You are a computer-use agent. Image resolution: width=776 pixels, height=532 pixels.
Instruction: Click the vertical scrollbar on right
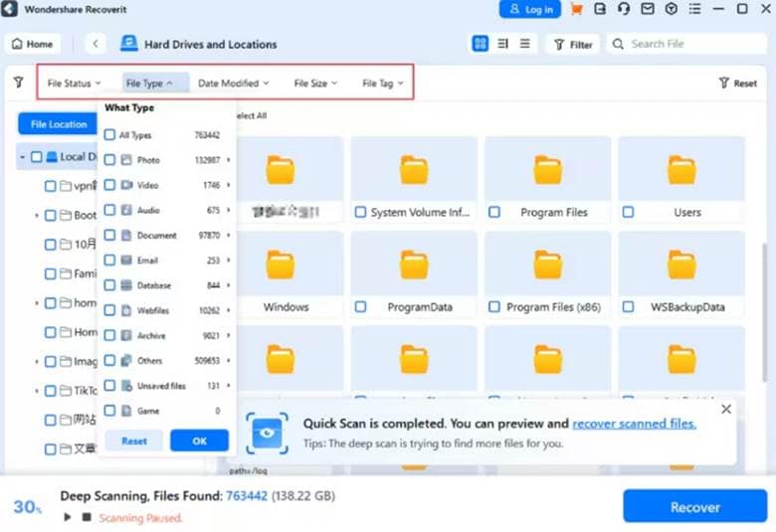click(x=764, y=312)
